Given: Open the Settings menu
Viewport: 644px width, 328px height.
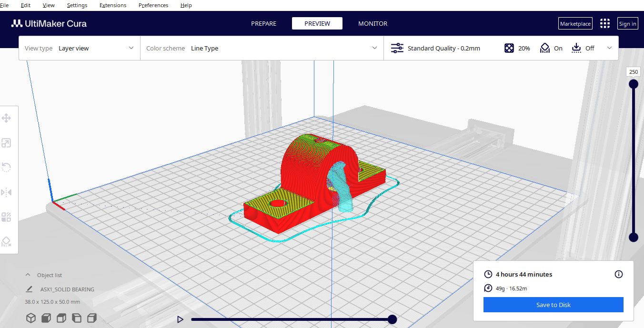Looking at the screenshot, I should click(x=77, y=5).
